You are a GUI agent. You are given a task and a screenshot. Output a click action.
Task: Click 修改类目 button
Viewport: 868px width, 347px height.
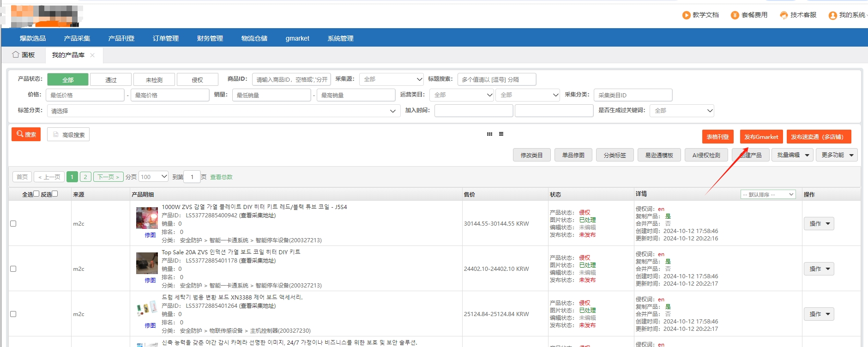pyautogui.click(x=532, y=155)
